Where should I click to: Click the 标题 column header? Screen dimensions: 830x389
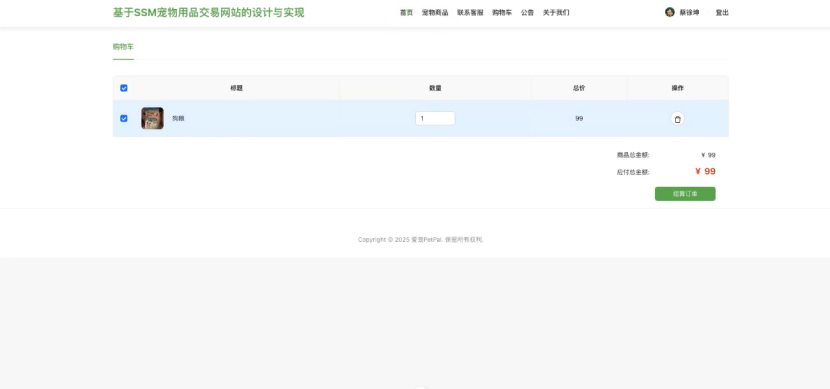pyautogui.click(x=236, y=88)
